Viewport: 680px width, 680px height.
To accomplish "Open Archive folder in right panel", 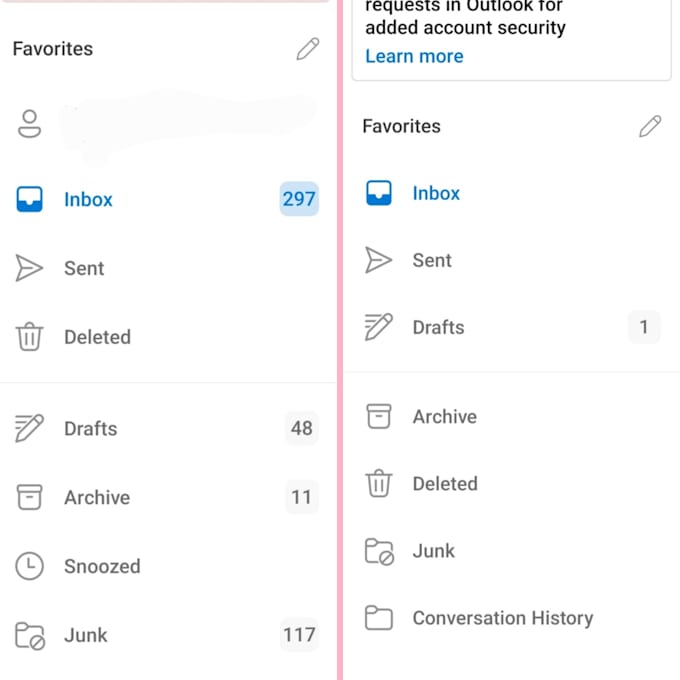I will pos(512,416).
